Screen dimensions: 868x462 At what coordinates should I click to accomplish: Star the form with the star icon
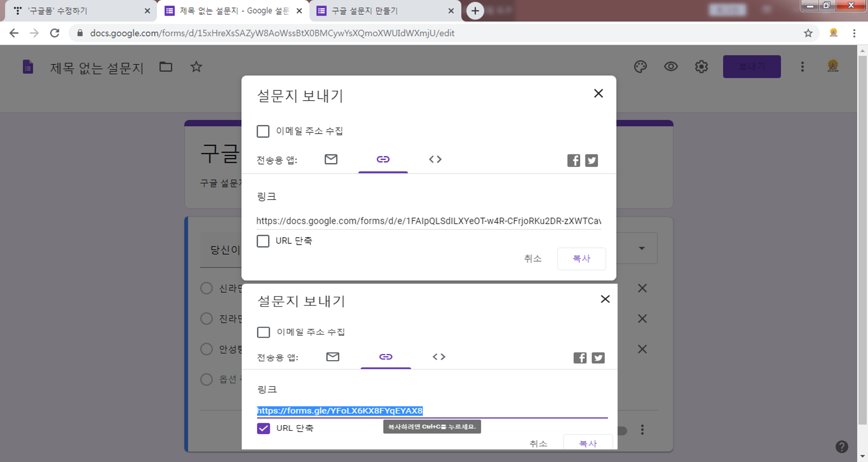click(x=196, y=67)
